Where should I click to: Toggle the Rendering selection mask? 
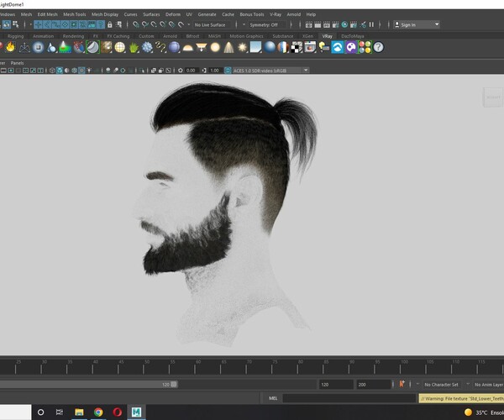pyautogui.click(x=92, y=24)
